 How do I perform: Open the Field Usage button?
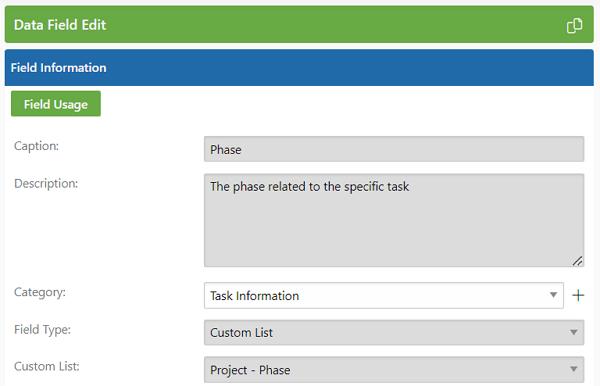coord(56,104)
